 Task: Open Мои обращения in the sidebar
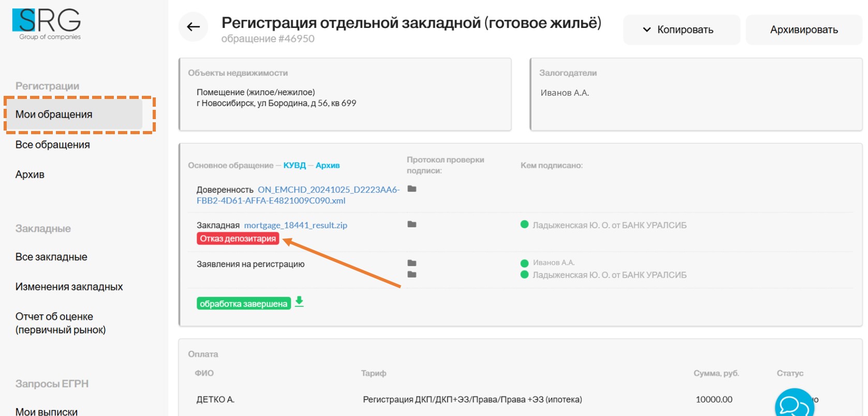point(54,114)
